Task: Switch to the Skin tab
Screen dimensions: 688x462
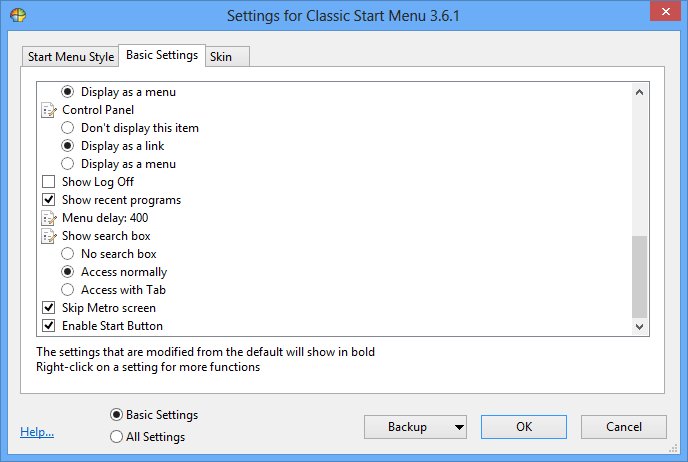Action: point(227,57)
